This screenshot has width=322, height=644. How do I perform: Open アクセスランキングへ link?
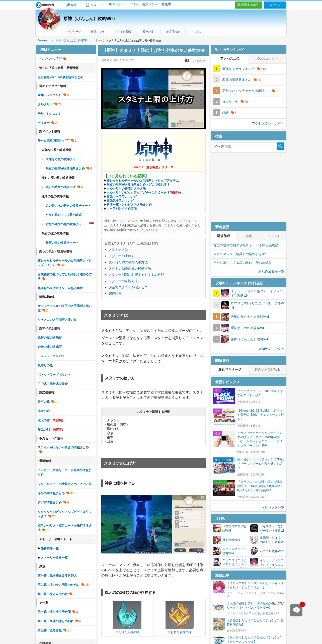[268, 124]
